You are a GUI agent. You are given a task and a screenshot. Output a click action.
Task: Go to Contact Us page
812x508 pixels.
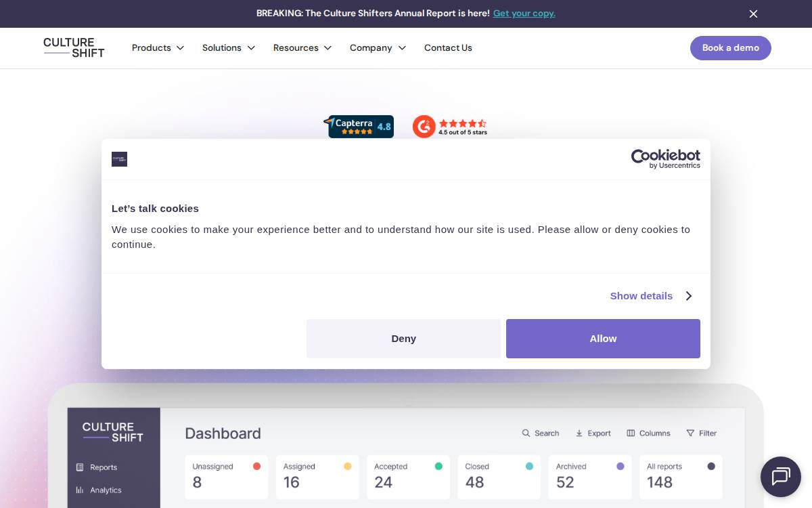[448, 48]
